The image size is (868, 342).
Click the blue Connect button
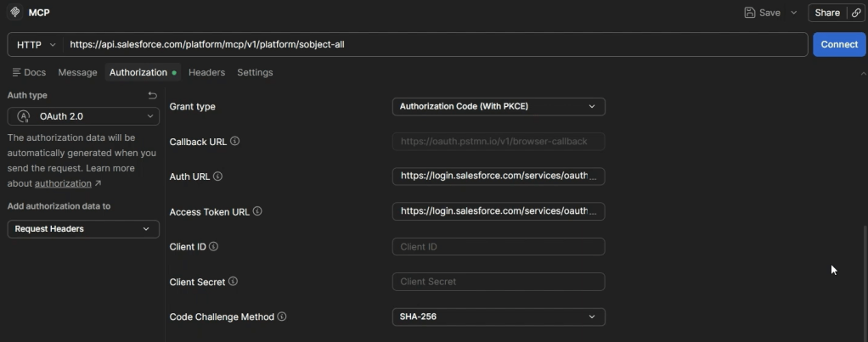coord(839,44)
